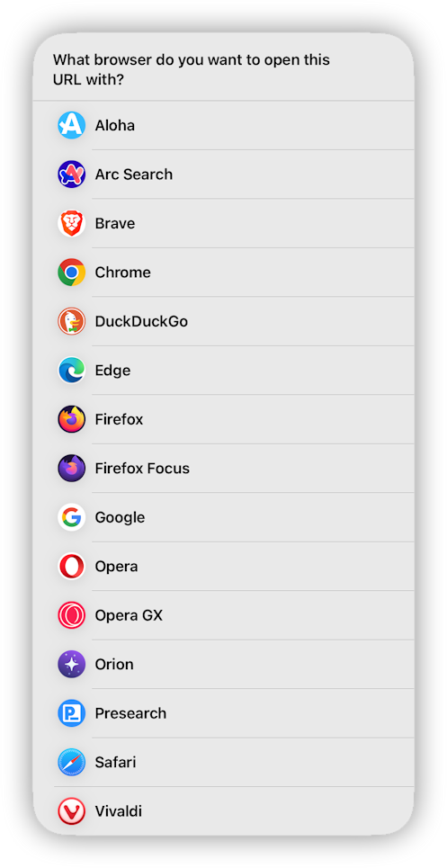Select the Presearch row label
447x868 pixels.
coord(130,713)
